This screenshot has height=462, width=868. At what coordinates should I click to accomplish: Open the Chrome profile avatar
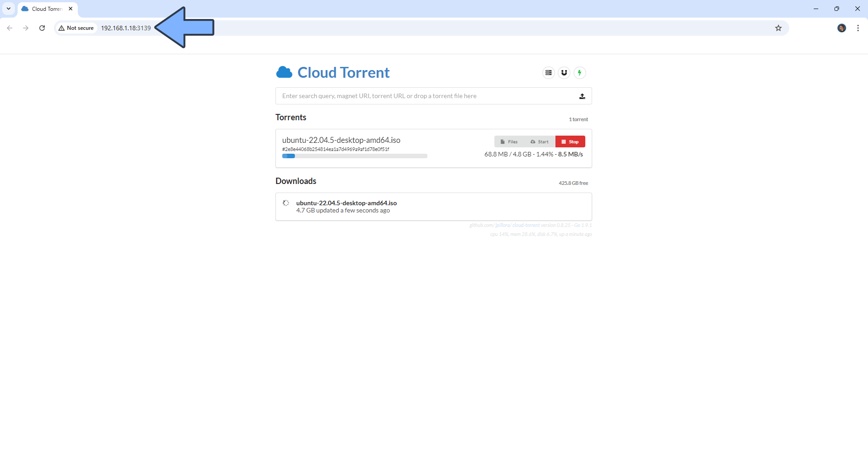(x=842, y=28)
